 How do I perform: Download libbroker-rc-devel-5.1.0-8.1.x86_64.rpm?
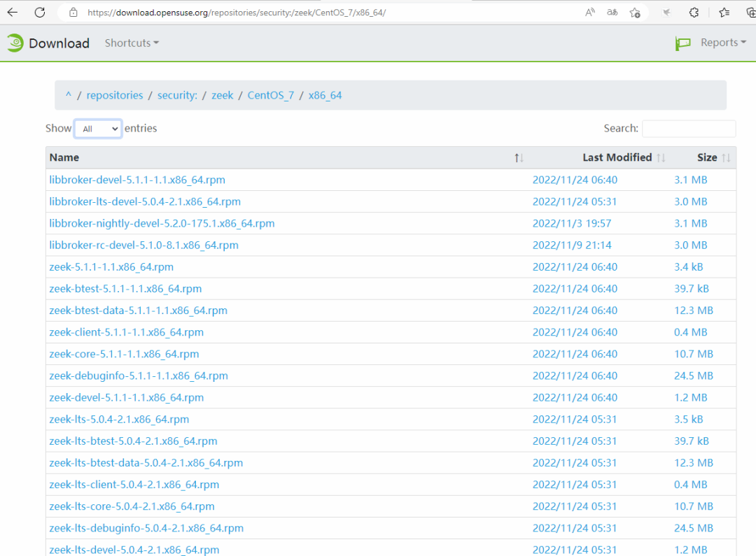point(143,245)
